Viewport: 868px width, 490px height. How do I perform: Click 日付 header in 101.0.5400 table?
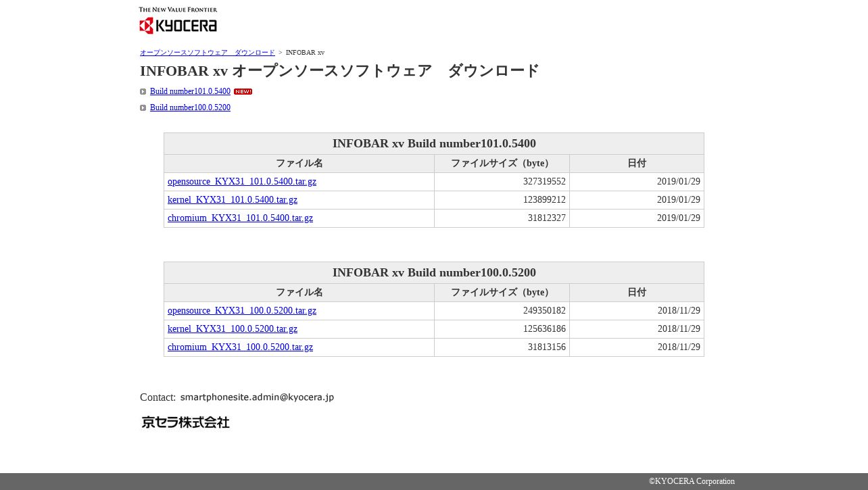coord(637,164)
